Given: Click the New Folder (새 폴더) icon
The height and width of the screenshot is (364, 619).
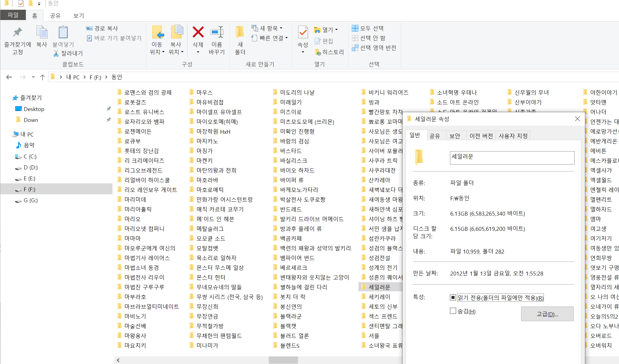Looking at the screenshot, I should tap(240, 32).
